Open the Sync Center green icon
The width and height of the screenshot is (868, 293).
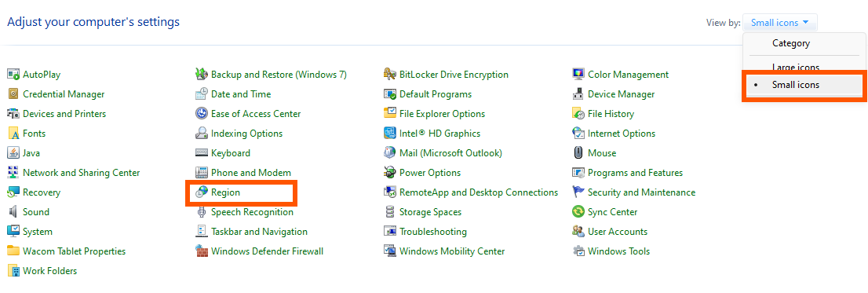(x=578, y=211)
